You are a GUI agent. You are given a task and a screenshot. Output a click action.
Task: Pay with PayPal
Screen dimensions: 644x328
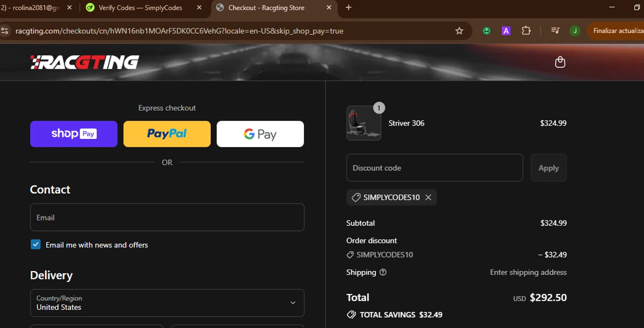pos(167,134)
